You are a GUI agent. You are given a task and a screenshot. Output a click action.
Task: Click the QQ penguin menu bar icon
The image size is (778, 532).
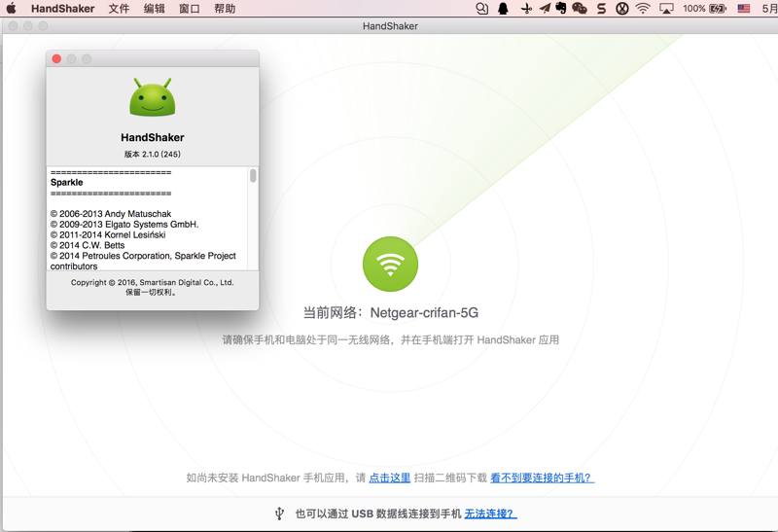click(x=503, y=9)
